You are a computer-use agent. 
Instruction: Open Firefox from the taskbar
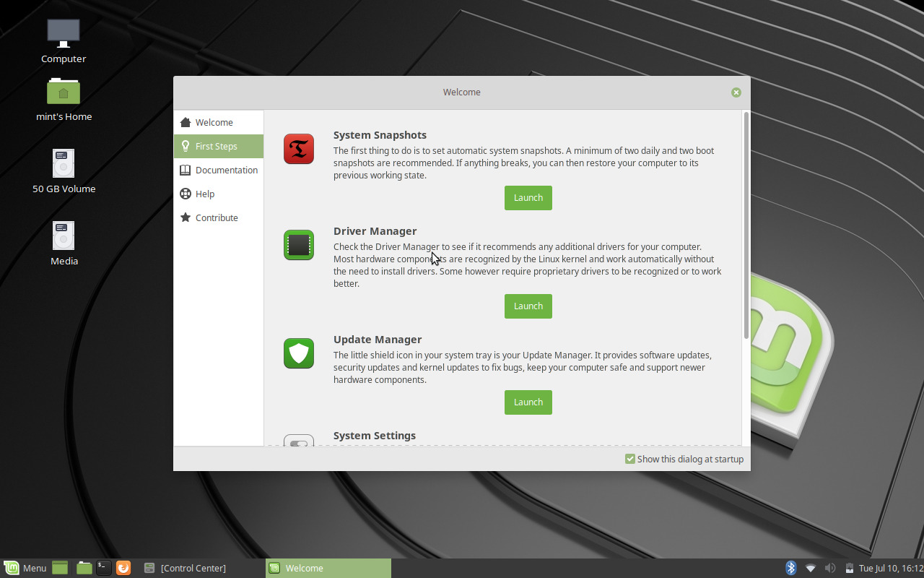coord(123,568)
